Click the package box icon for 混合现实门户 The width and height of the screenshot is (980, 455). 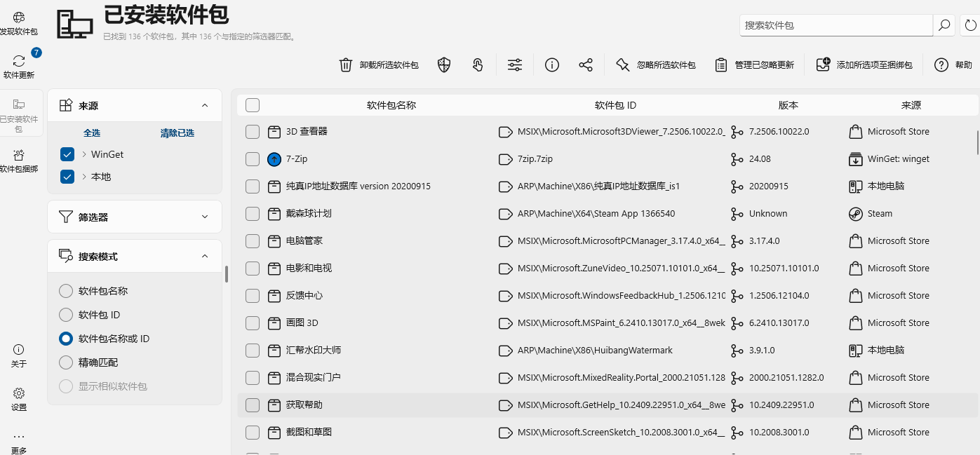click(x=274, y=377)
